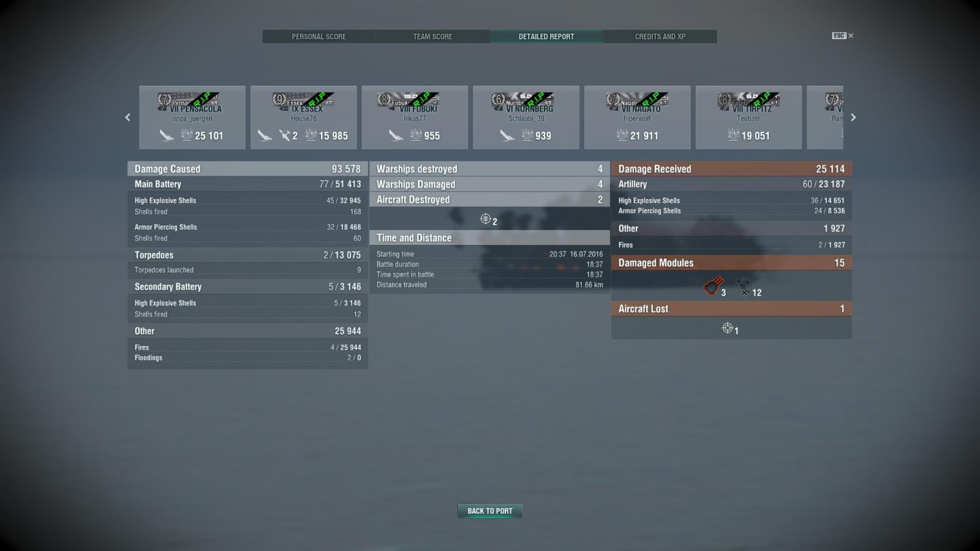Select the Detailed Report tab
This screenshot has width=980, height=551.
point(546,37)
